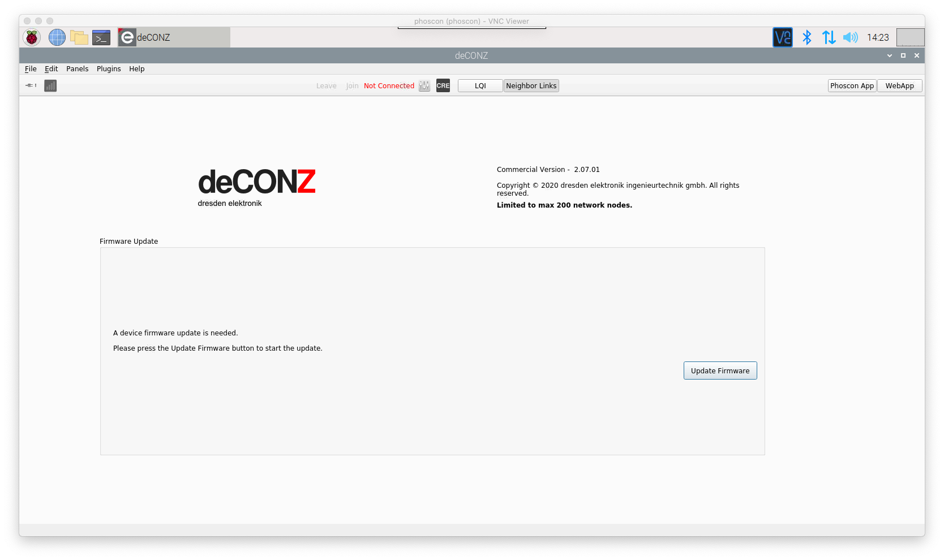
Task: Open the Phoscon App
Action: [x=852, y=85]
